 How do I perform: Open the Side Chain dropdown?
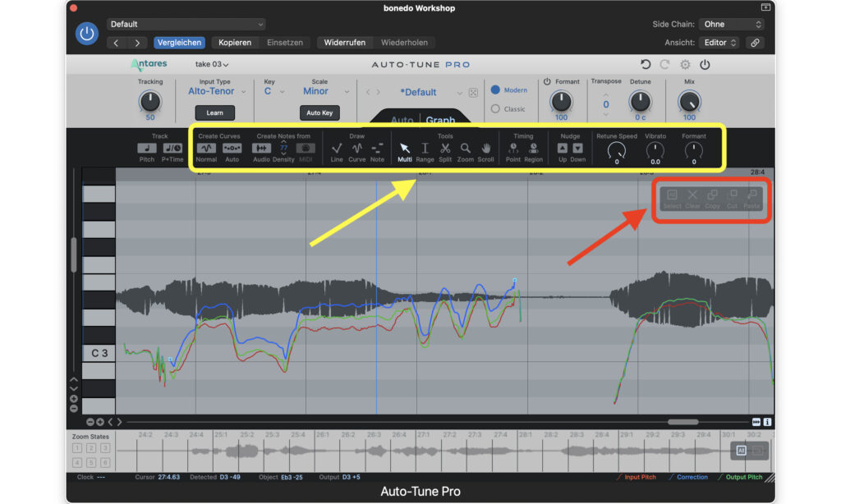732,24
